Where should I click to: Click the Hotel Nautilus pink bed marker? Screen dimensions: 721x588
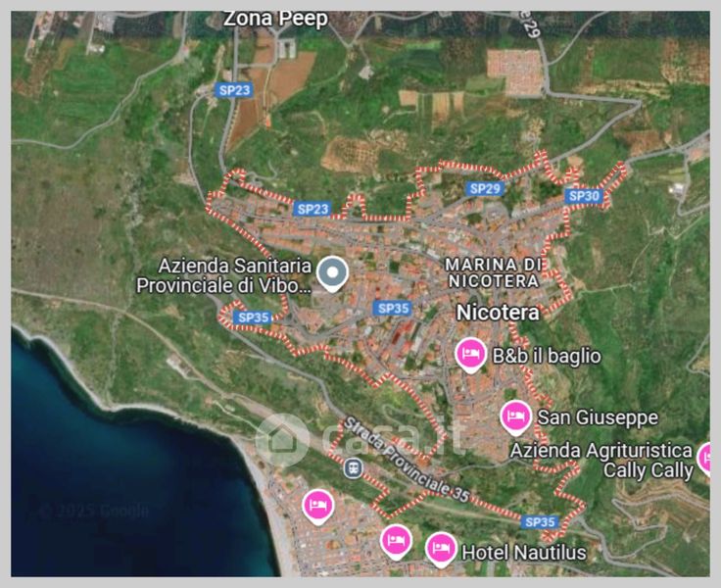pos(441,550)
